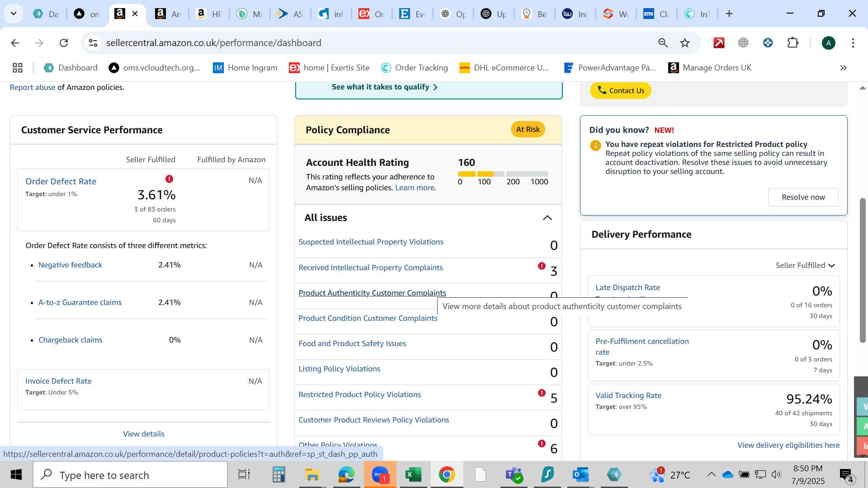
Task: Click the zoom magnifier icon in address bar
Action: [663, 43]
